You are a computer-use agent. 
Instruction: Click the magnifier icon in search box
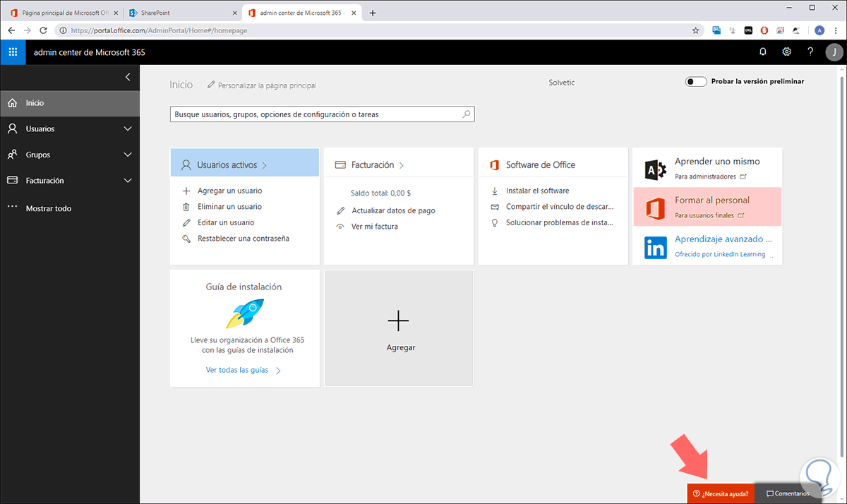467,114
